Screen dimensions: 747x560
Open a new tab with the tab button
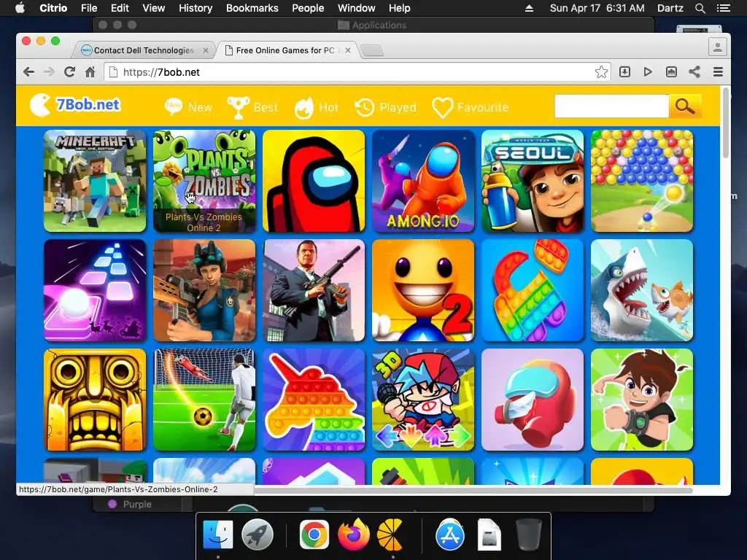click(371, 50)
